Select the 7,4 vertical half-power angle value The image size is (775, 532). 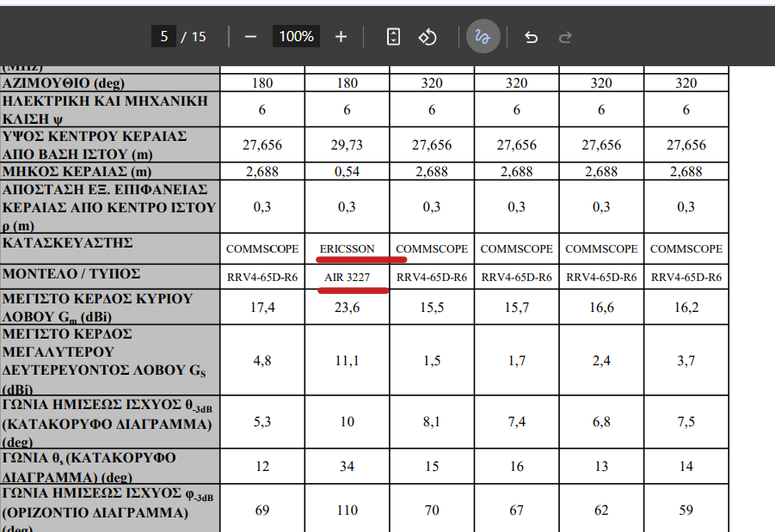click(x=516, y=421)
